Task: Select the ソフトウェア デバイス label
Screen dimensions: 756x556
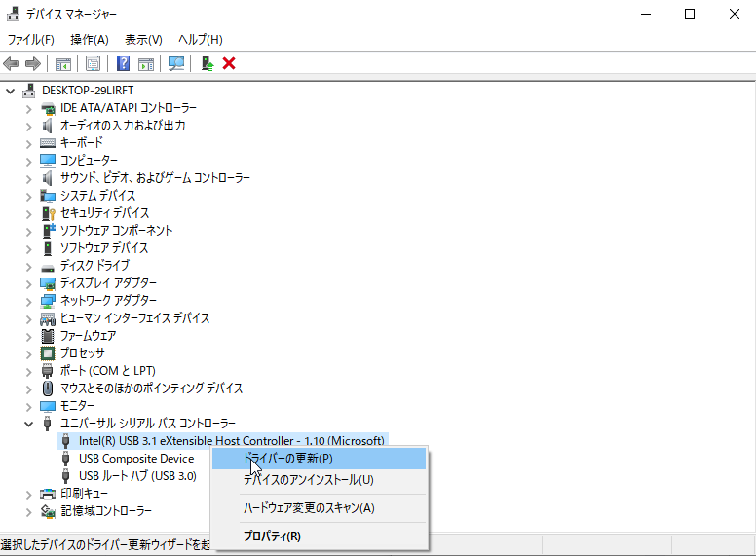Action: click(x=104, y=248)
